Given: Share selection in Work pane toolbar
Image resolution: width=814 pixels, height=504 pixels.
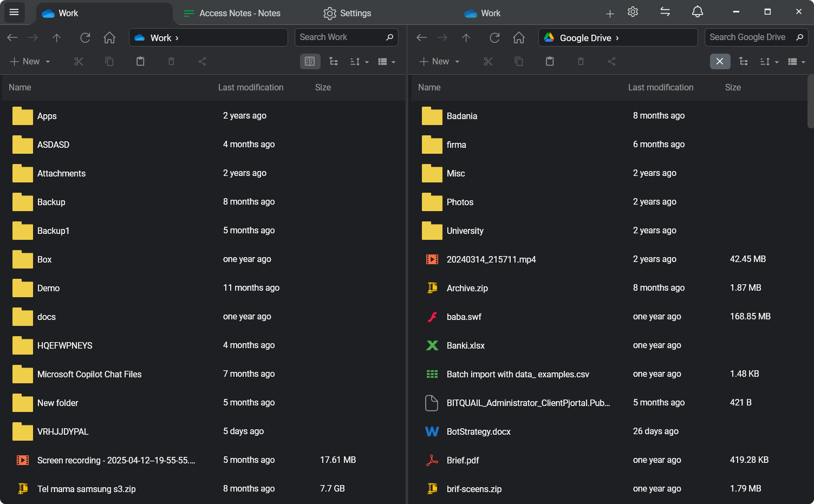Looking at the screenshot, I should point(202,61).
